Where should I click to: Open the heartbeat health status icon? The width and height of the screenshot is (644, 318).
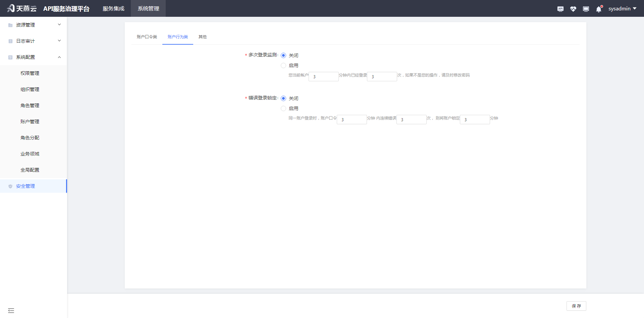[573, 9]
